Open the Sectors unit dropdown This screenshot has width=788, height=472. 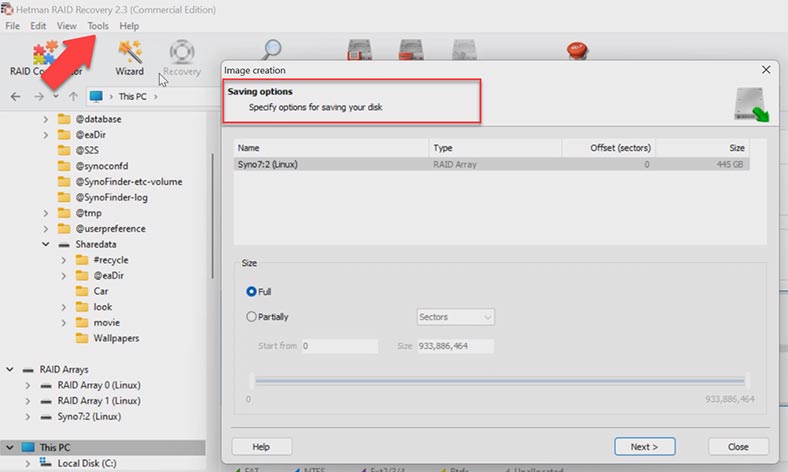(455, 317)
